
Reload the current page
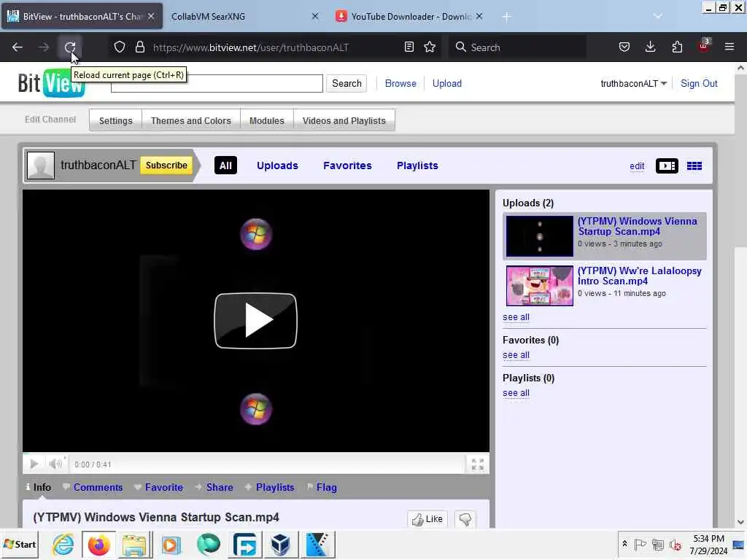[x=70, y=47]
